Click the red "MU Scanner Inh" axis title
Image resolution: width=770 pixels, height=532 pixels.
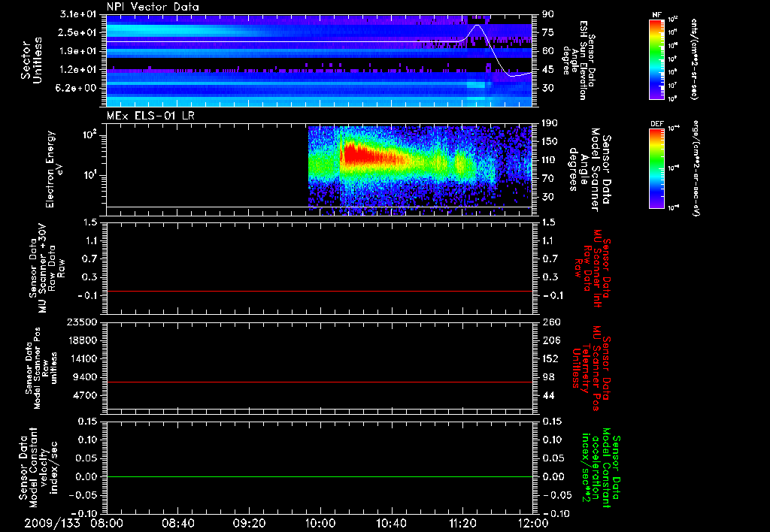pyautogui.click(x=592, y=268)
